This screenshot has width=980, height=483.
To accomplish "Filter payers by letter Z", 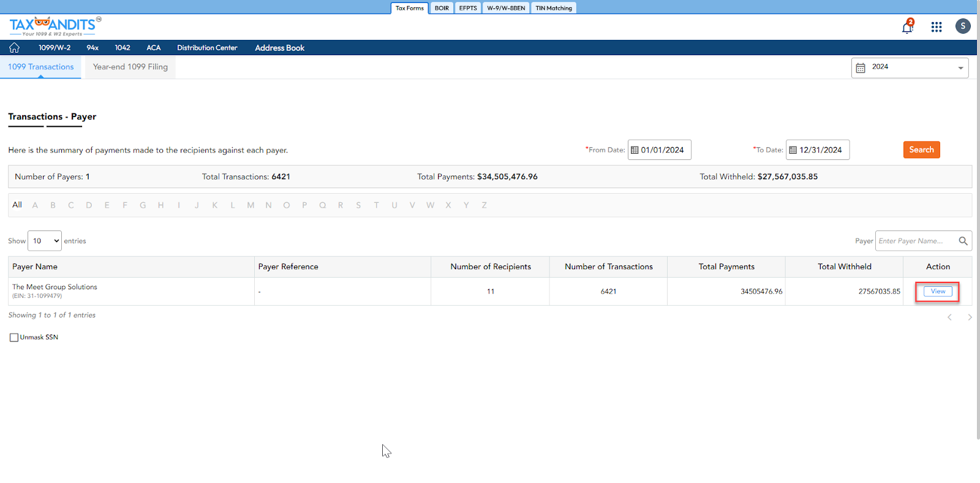I will 484,205.
